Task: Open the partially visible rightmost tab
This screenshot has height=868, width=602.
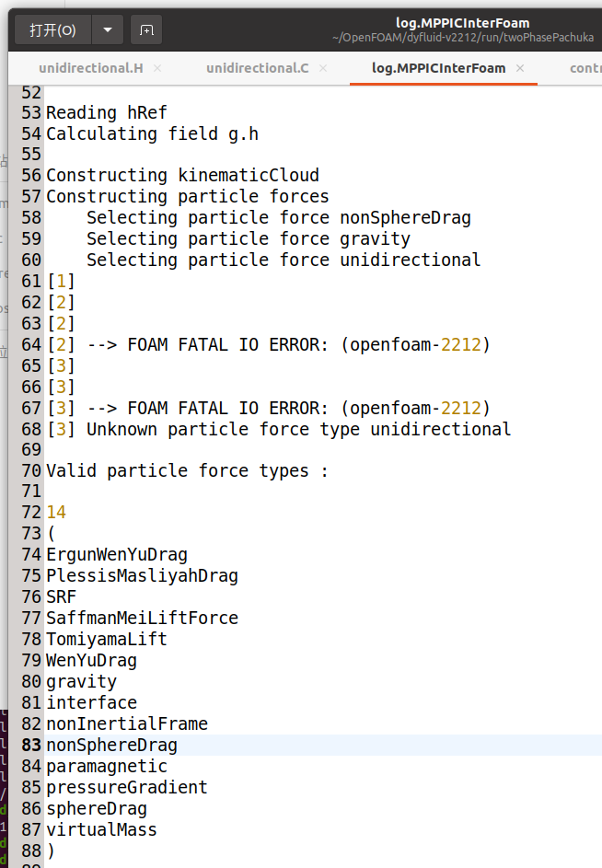Action: pyautogui.click(x=585, y=68)
